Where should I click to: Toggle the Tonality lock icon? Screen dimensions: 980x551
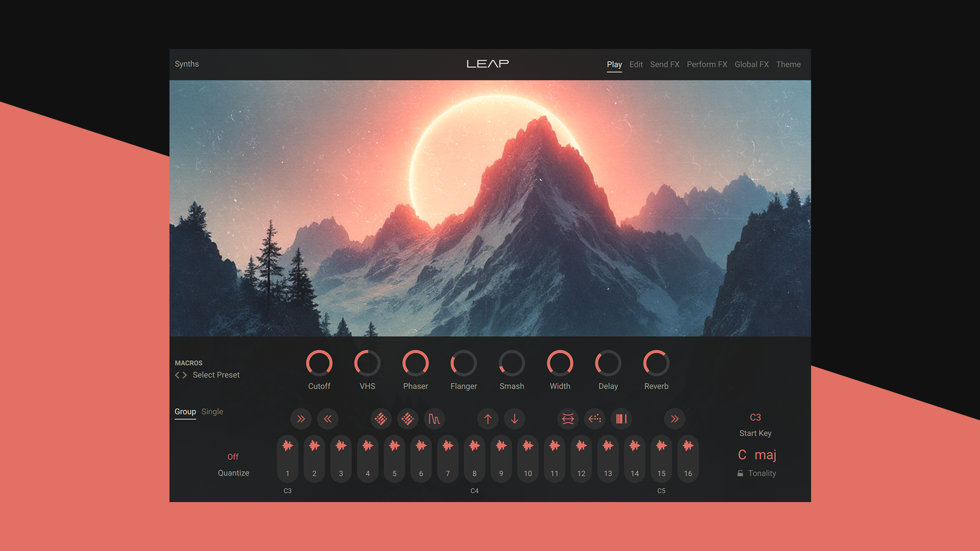740,473
